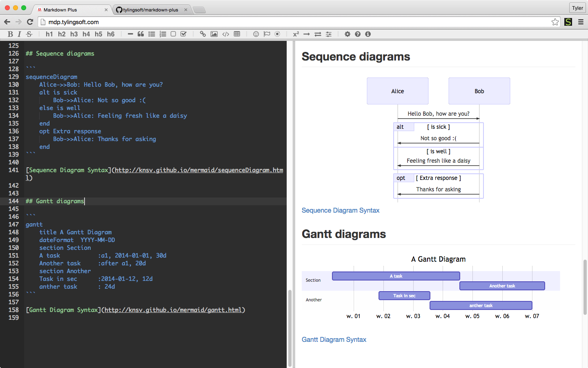The width and height of the screenshot is (588, 368).
Task: Click the Bob actor box
Action: (x=479, y=91)
